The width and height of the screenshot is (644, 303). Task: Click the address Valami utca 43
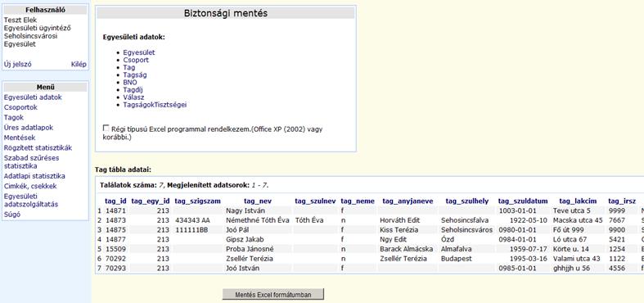577,259
